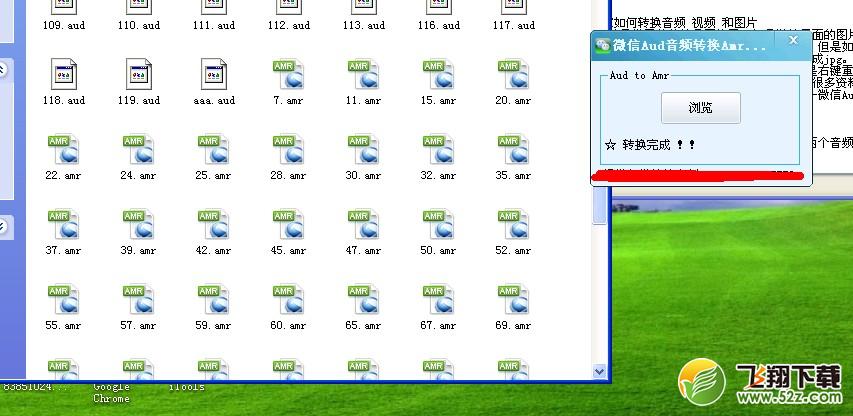The width and height of the screenshot is (853, 416).
Task: Select the 119.aud file icon
Action: point(139,74)
